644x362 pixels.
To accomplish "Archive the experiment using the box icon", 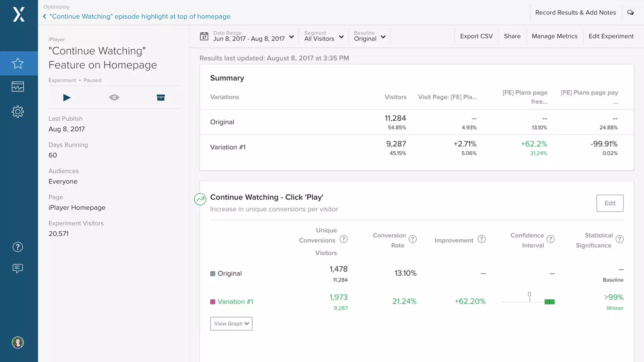I will point(161,98).
